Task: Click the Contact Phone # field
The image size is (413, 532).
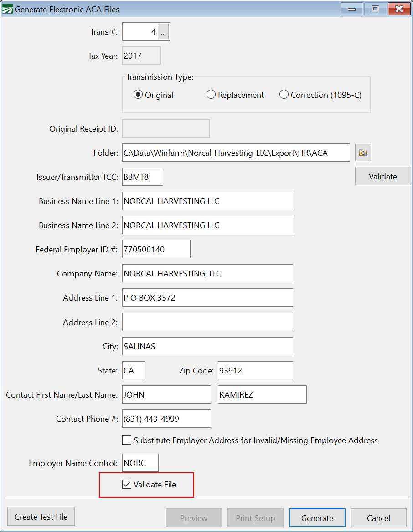Action: tap(166, 419)
